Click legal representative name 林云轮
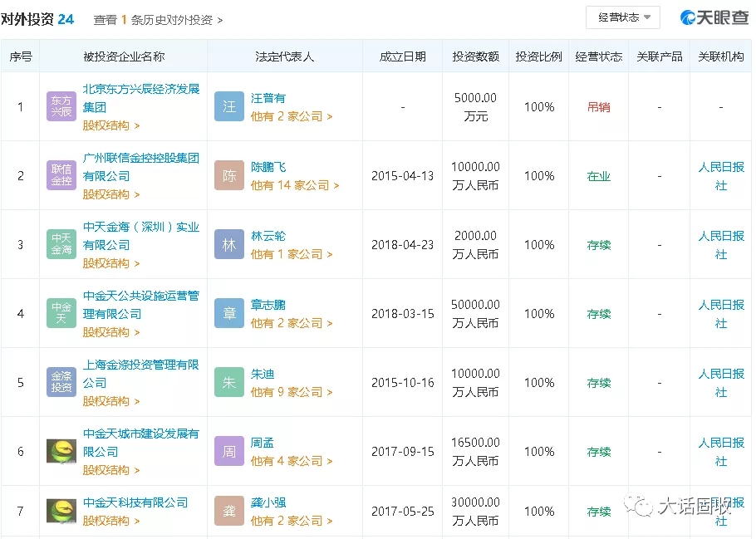 [268, 236]
